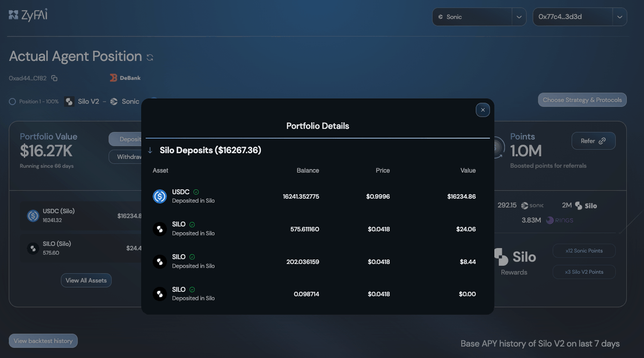Select the $16234.86 value cell
Screen dimensions: 644x358
(x=462, y=196)
